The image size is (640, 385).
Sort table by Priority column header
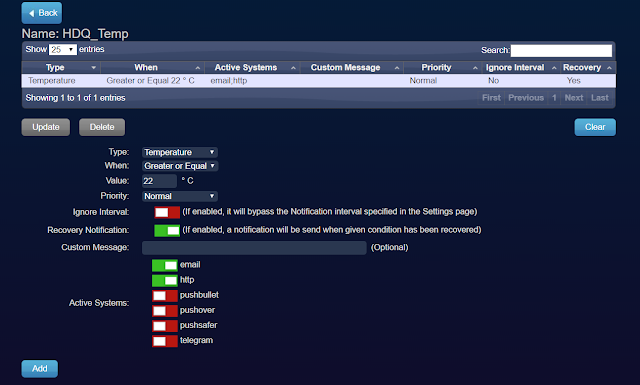coord(442,67)
